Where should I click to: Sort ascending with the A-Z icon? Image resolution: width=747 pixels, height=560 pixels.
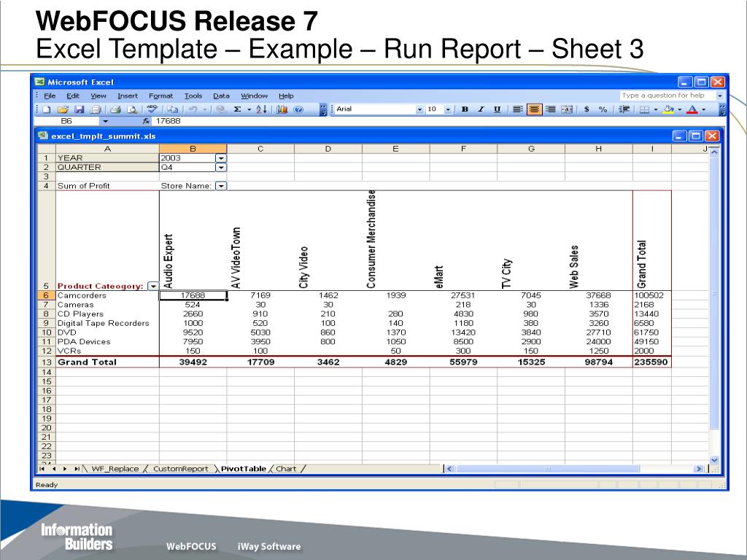coord(262,109)
